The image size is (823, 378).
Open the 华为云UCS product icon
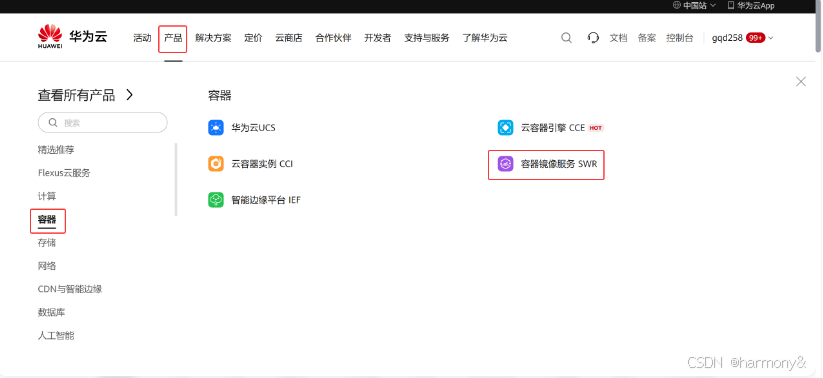pos(216,128)
